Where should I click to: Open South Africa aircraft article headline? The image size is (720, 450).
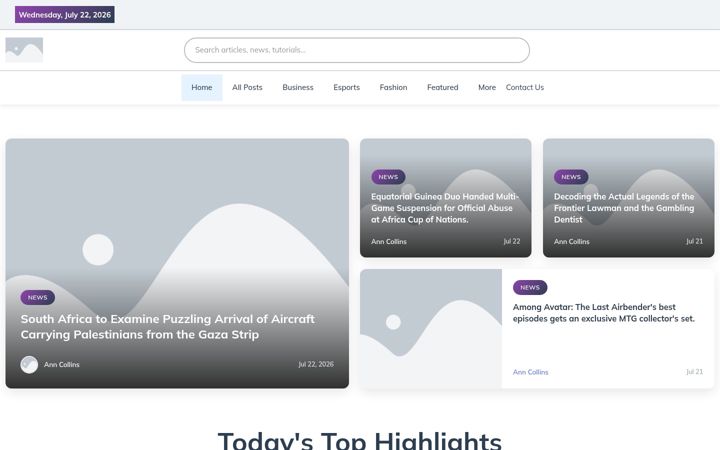coord(168,326)
